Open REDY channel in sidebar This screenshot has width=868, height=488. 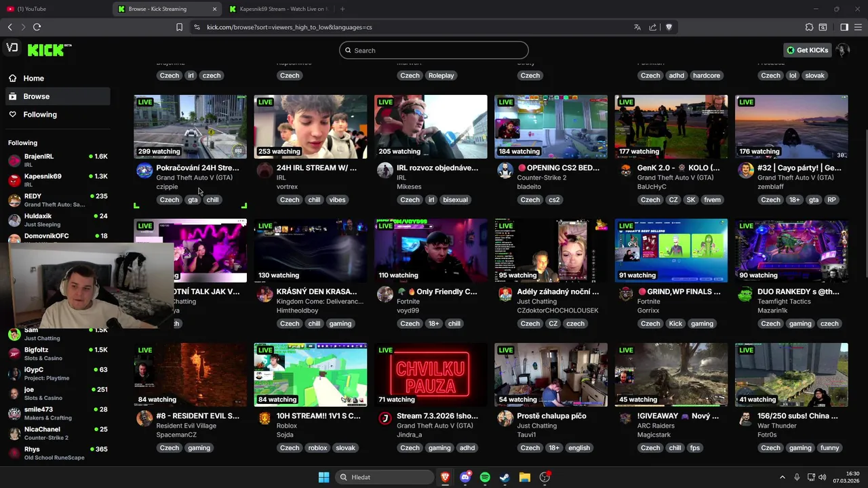pos(58,200)
